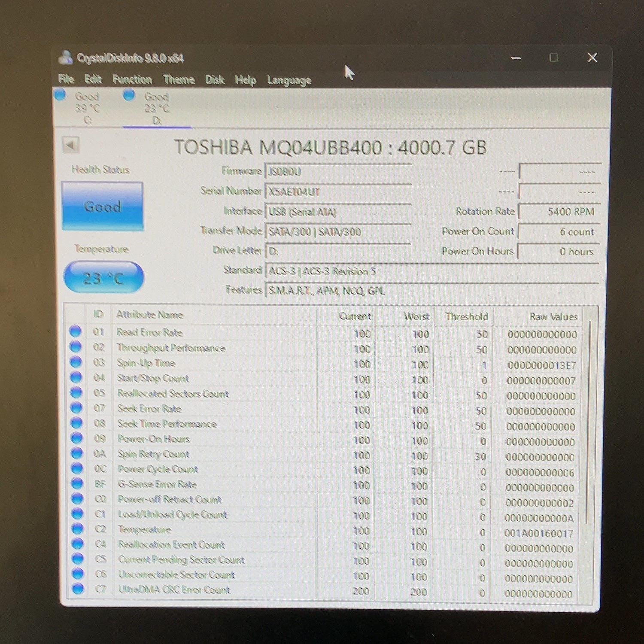Screen dimensions: 644x644
Task: Maximize the CrystalDiskInfo window
Action: coord(554,58)
